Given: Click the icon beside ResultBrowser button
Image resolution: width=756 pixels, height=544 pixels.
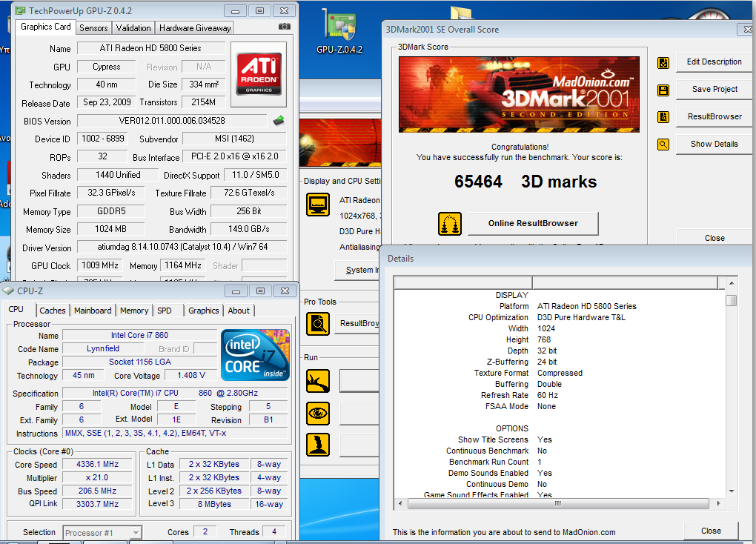Looking at the screenshot, I should (x=663, y=117).
